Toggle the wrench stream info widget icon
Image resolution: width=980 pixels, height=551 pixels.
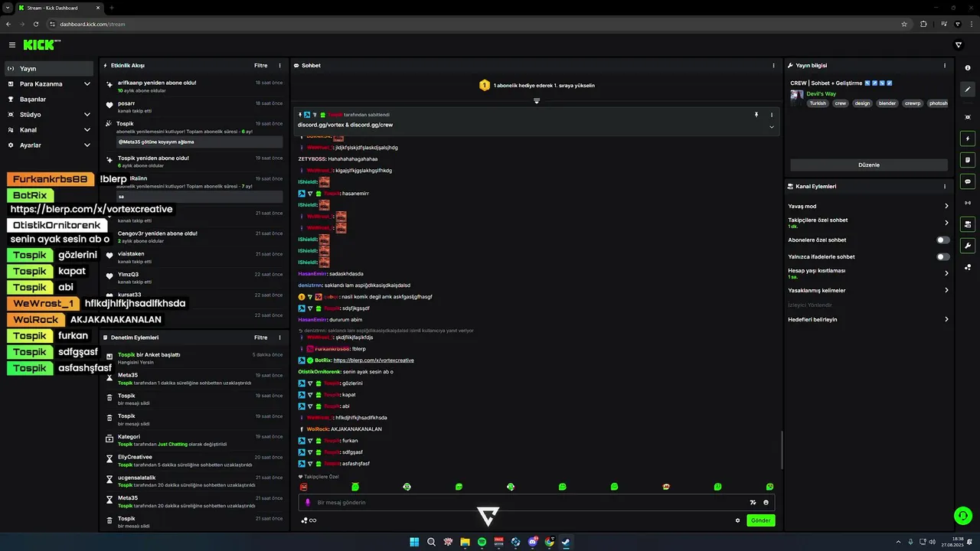[x=968, y=246]
